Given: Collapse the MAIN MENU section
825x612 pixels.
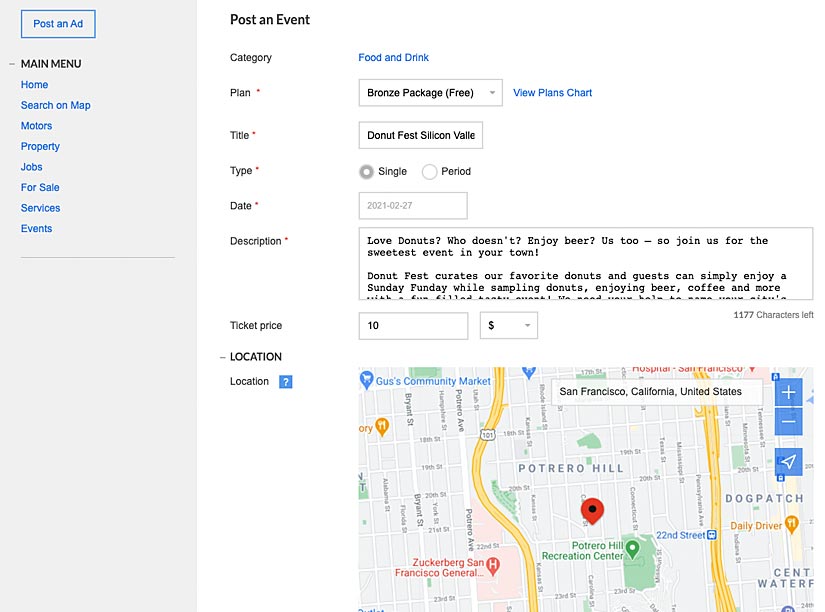Looking at the screenshot, I should pyautogui.click(x=12, y=64).
